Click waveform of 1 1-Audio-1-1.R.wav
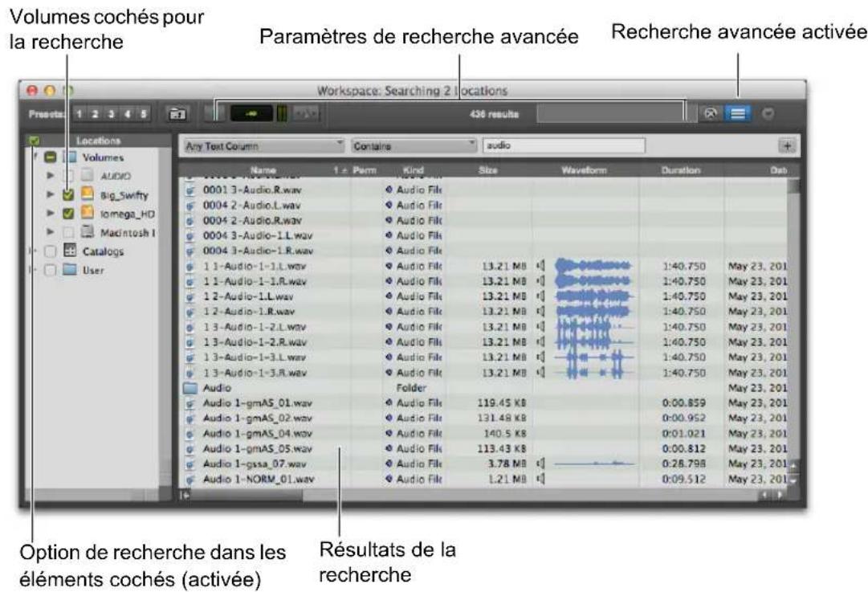This screenshot has height=592, width=868. [x=593, y=281]
